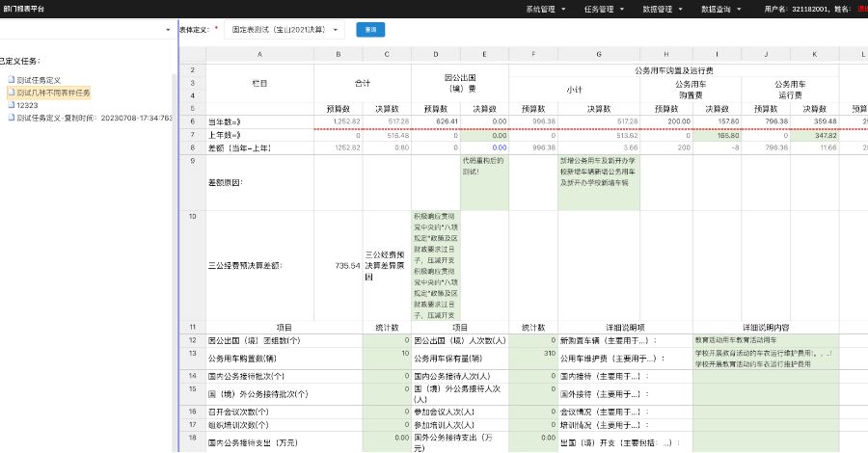This screenshot has height=453, width=868.
Task: Click green cell 教育活动用车教育活动用车
Action: tap(766, 341)
